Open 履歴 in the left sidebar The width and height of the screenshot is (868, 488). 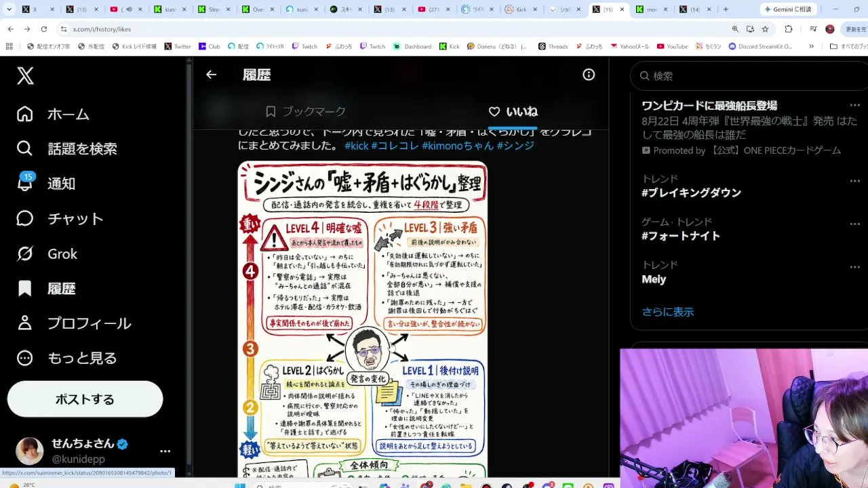46,289
